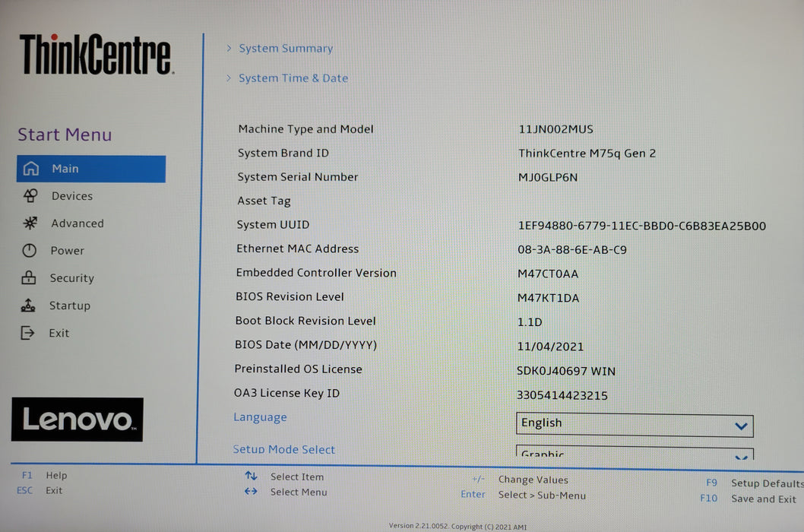The height and width of the screenshot is (532, 804).
Task: Open System Time & Date link
Action: click(x=293, y=78)
